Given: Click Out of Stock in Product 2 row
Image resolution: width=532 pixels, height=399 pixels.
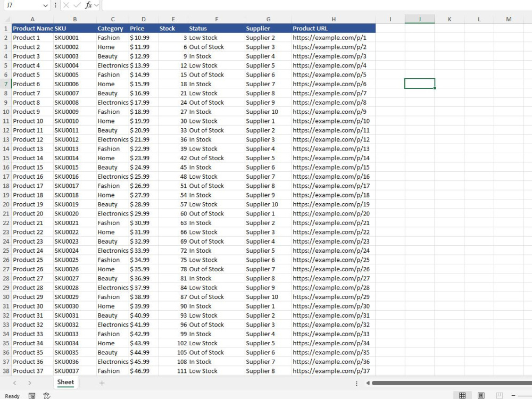Looking at the screenshot, I should coord(217,47).
